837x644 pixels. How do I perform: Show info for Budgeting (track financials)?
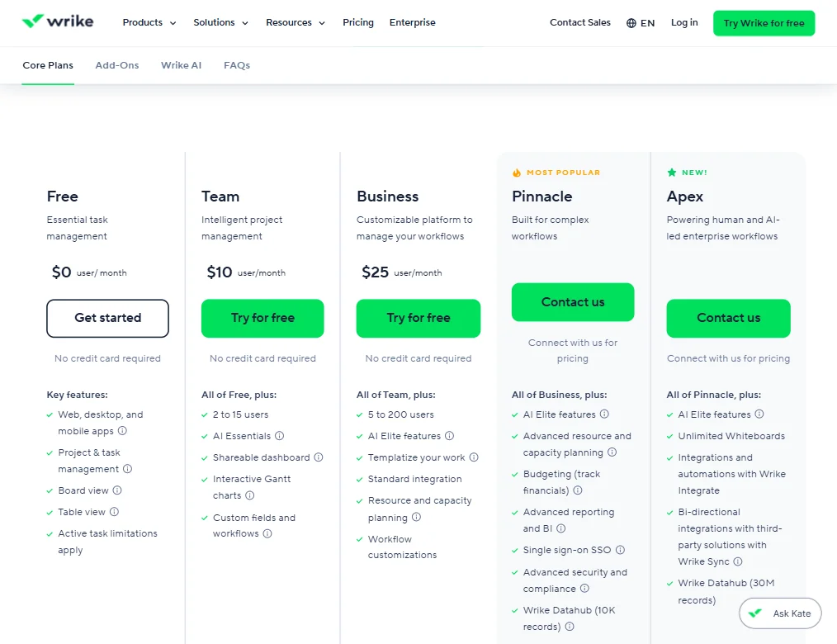(578, 490)
